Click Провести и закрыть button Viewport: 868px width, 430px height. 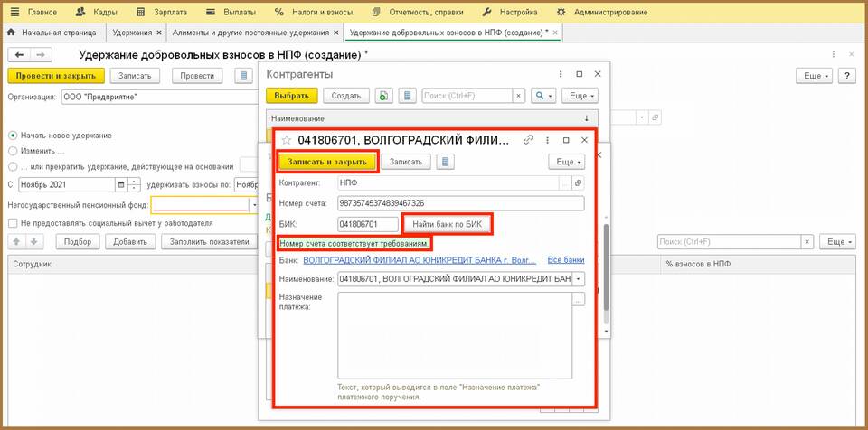coord(56,76)
